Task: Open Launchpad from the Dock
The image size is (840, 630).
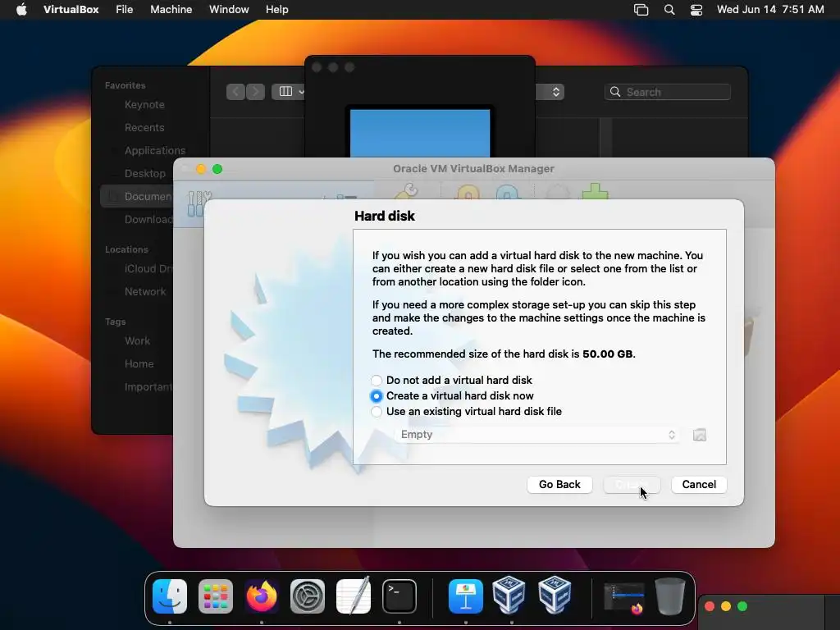Action: tap(216, 596)
